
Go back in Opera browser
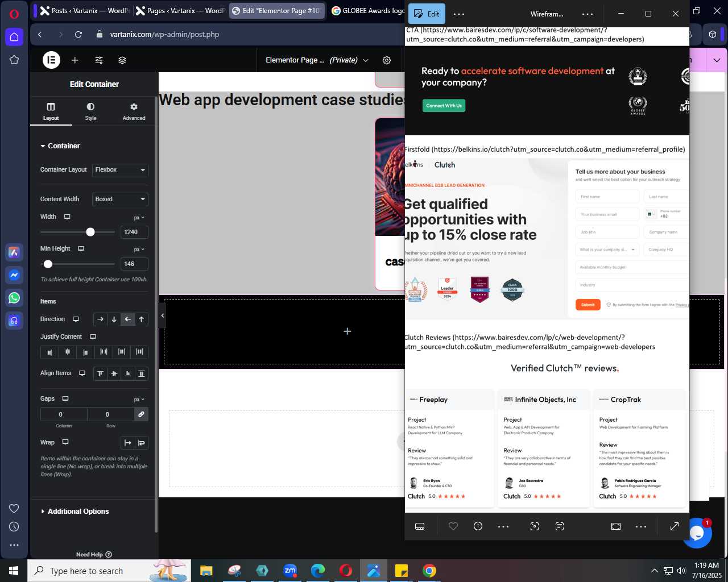click(x=40, y=35)
